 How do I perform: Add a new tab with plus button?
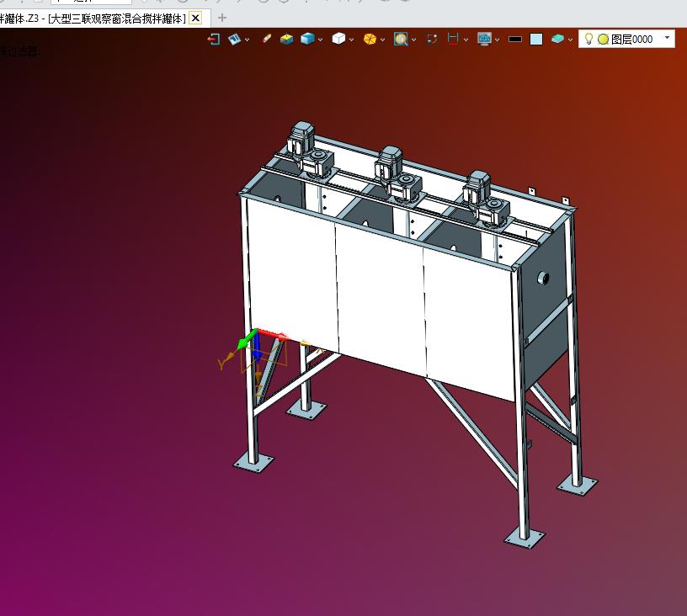pos(222,18)
